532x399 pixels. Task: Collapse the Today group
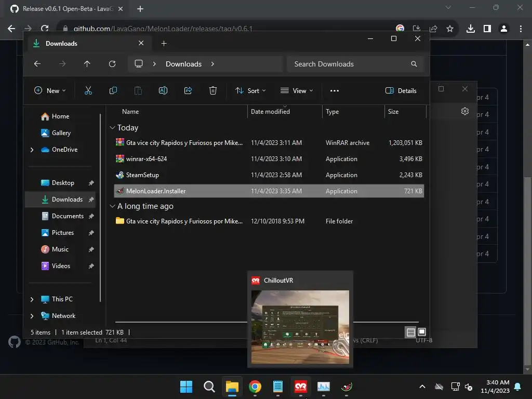click(x=112, y=128)
